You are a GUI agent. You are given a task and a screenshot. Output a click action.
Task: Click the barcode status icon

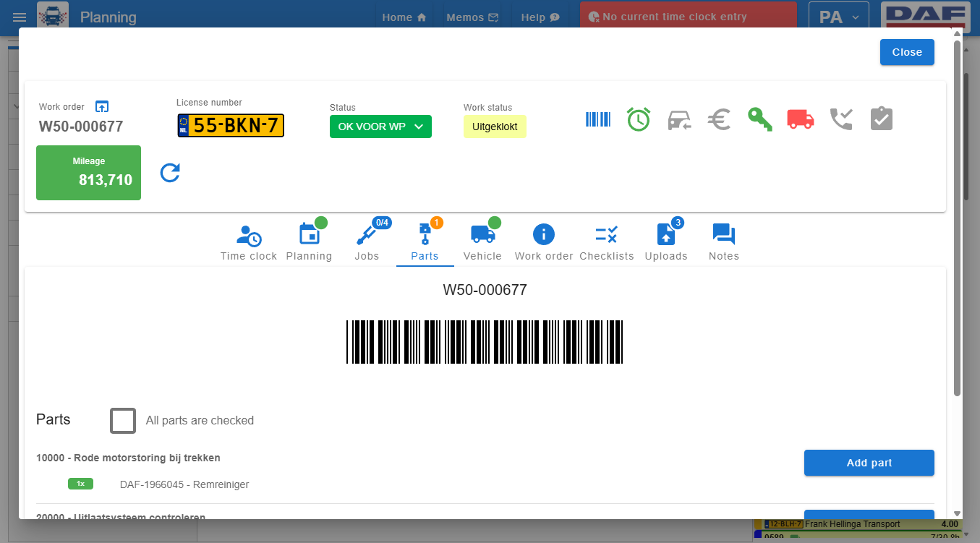(598, 119)
